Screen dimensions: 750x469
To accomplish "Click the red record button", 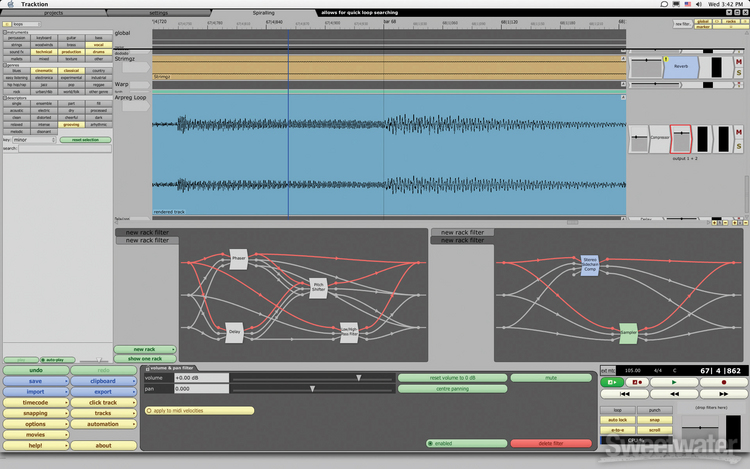I will 724,382.
